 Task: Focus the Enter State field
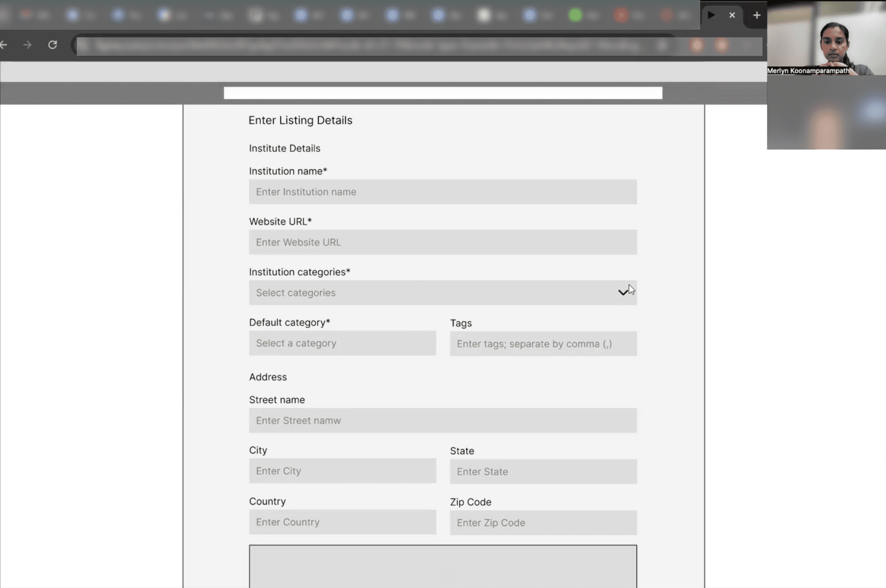click(x=543, y=471)
